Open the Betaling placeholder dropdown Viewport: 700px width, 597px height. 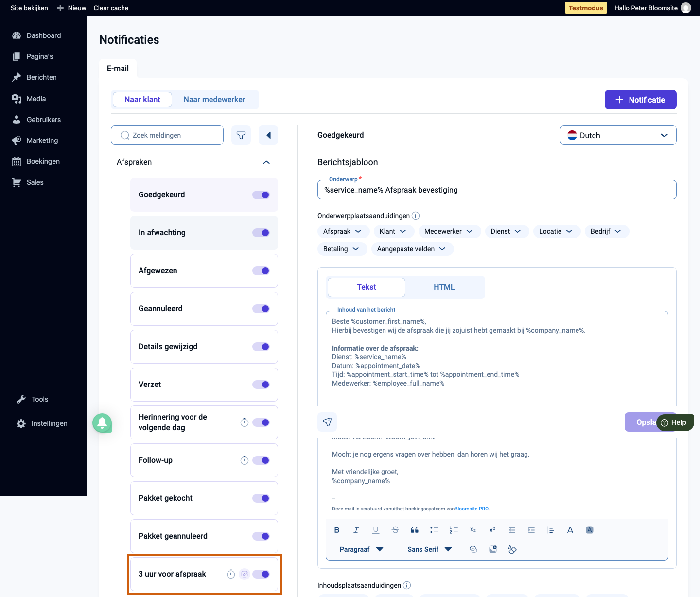tap(342, 249)
